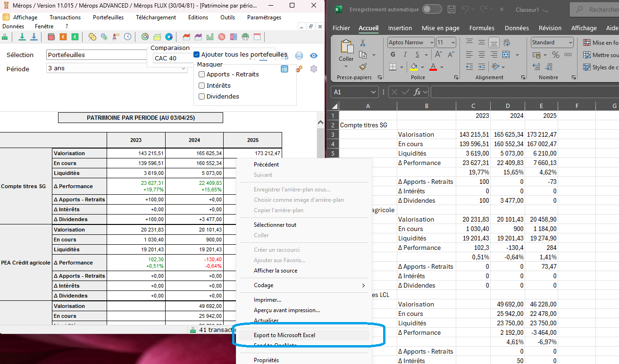619x364 pixels.
Task: Click the purple gear settings icon in Mérops
Action: pyautogui.click(x=314, y=69)
